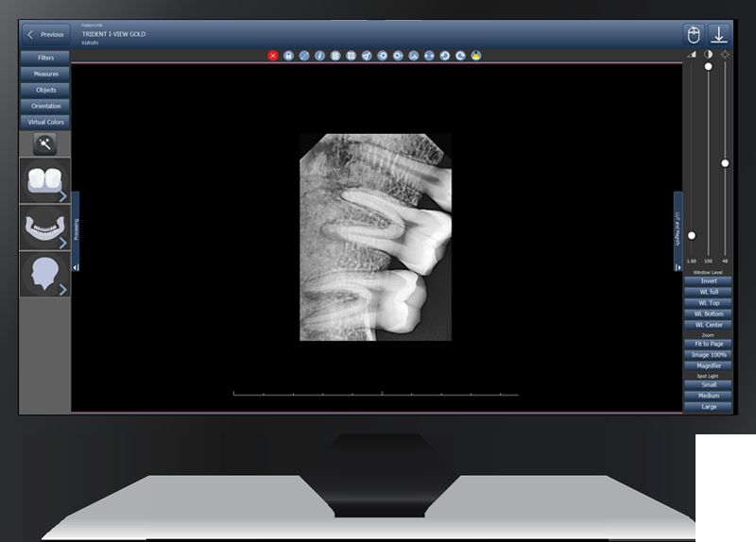The height and width of the screenshot is (542, 756).
Task: Click the download arrow icon at top right
Action: (x=719, y=35)
